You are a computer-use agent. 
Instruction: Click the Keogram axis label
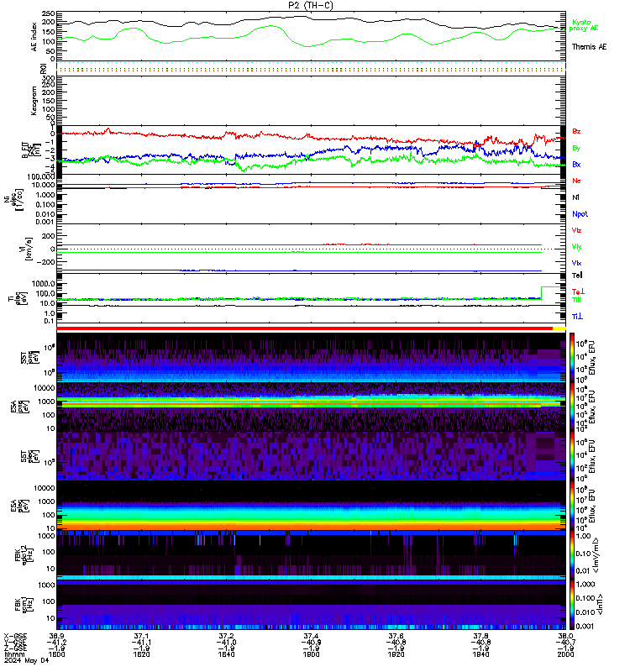[x=34, y=101]
